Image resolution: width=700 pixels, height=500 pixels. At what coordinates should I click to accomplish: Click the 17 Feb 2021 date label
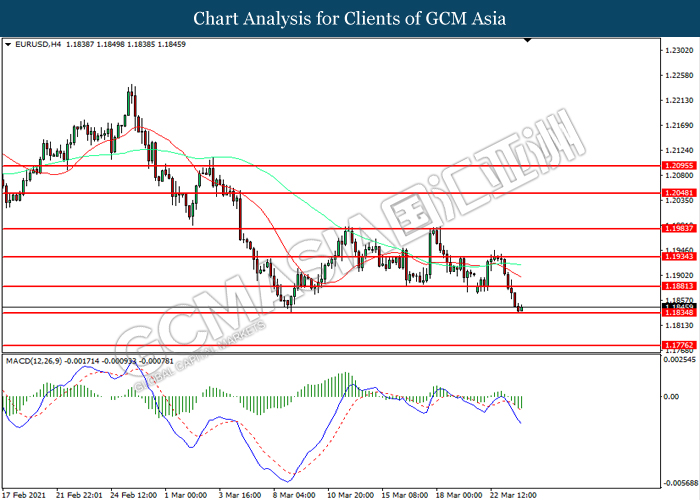pos(26,495)
